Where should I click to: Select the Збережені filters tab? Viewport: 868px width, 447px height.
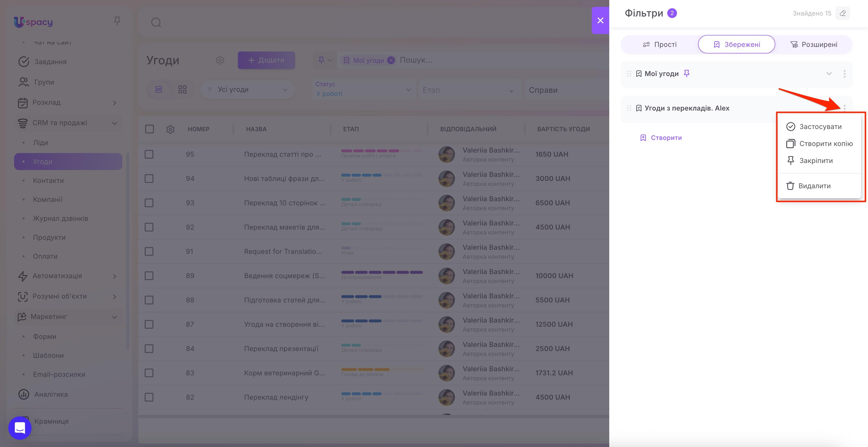[737, 44]
